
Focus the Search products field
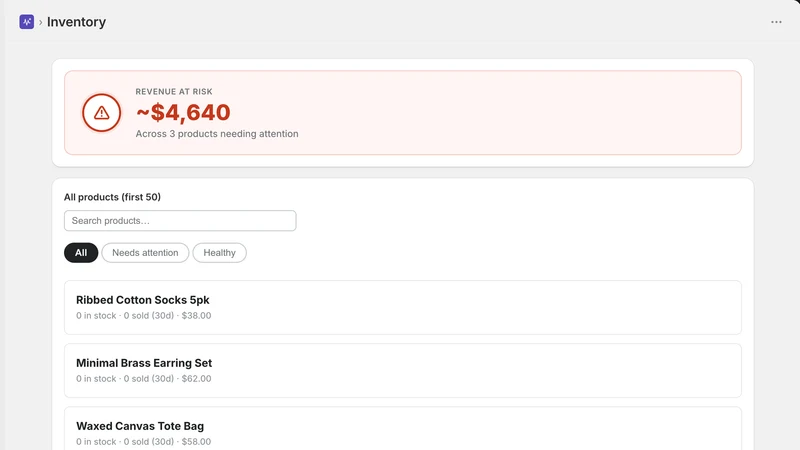[x=180, y=221]
